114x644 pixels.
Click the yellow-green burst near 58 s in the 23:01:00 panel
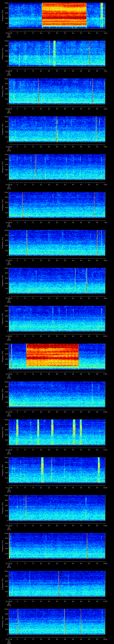[102, 15]
